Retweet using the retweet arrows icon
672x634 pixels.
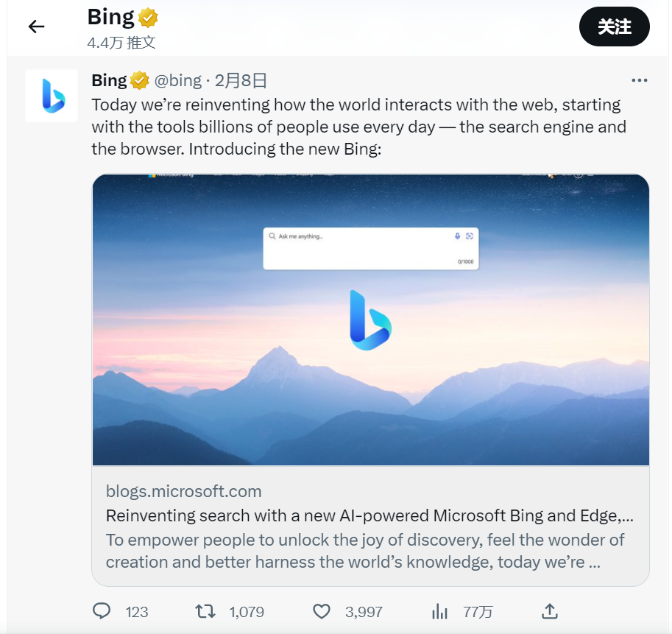click(205, 611)
